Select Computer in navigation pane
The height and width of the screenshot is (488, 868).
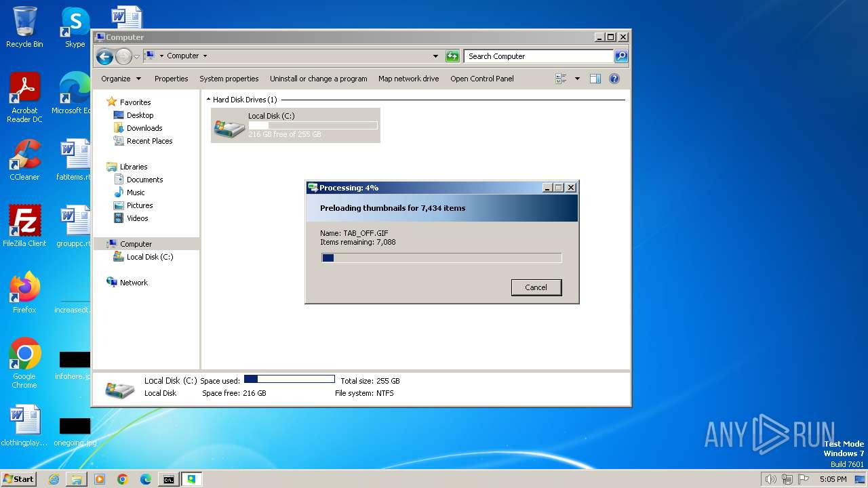136,244
